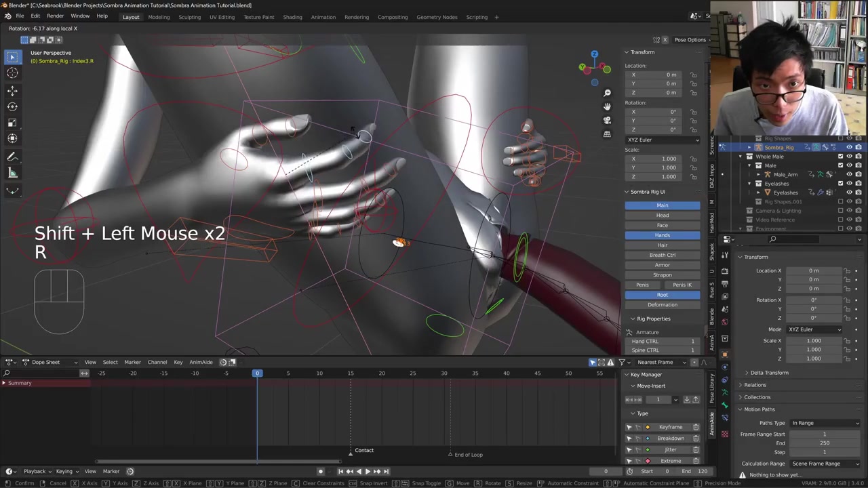
Task: Click the Frame Range End field showing 250
Action: [x=824, y=443]
